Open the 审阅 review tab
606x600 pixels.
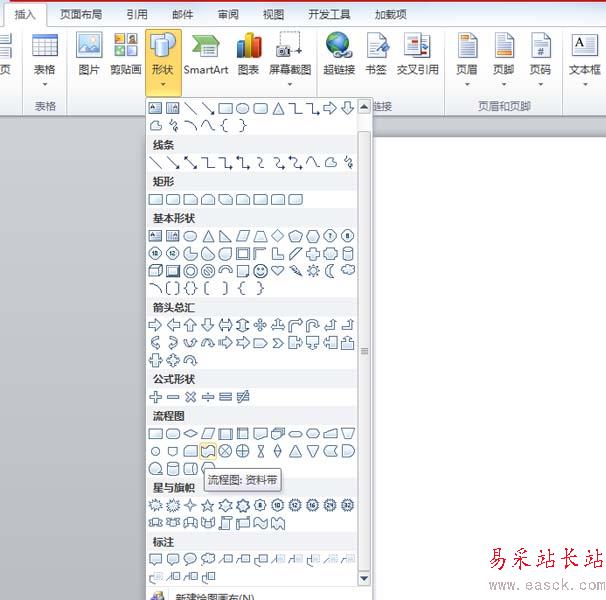tap(228, 15)
